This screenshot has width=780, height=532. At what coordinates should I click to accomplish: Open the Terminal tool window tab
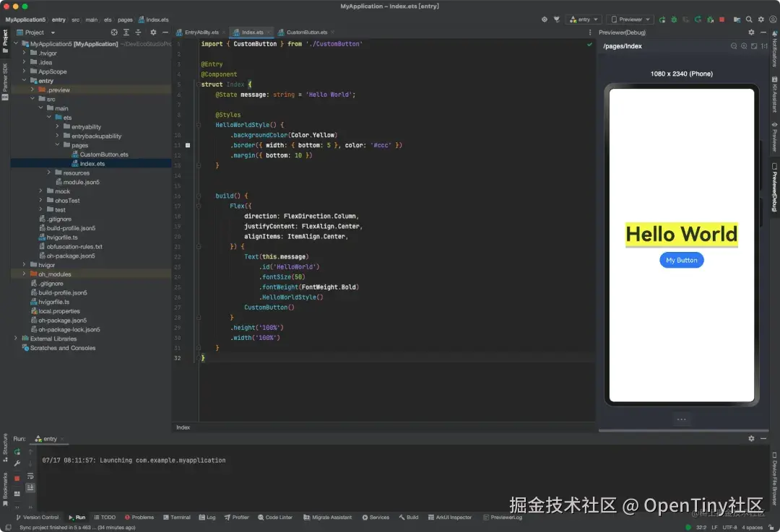click(177, 517)
